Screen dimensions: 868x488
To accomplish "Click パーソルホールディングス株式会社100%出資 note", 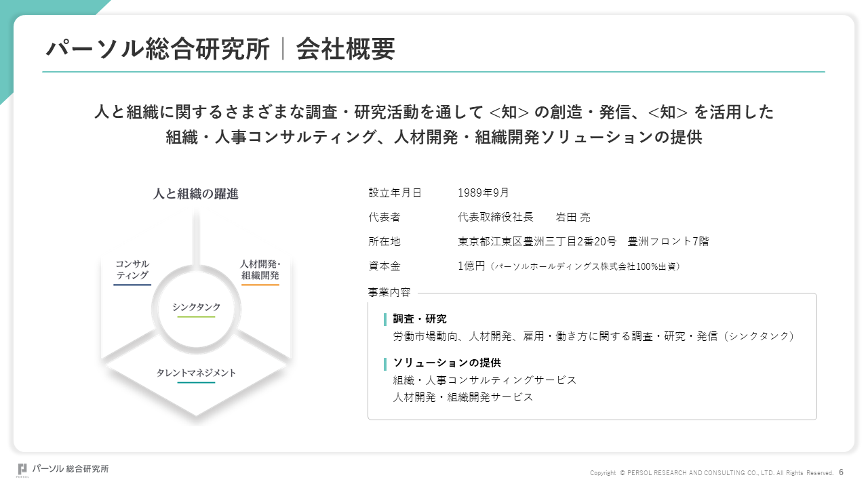I will 585,266.
